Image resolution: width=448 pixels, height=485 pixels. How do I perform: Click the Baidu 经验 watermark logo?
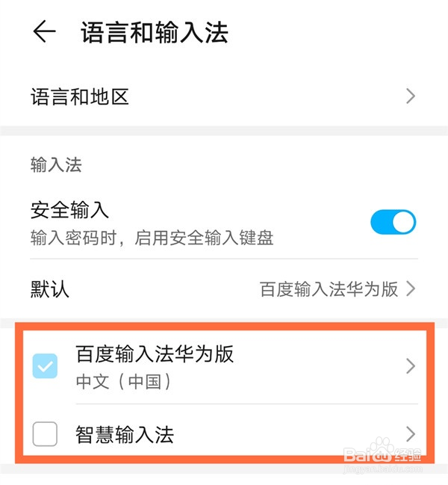click(x=382, y=453)
